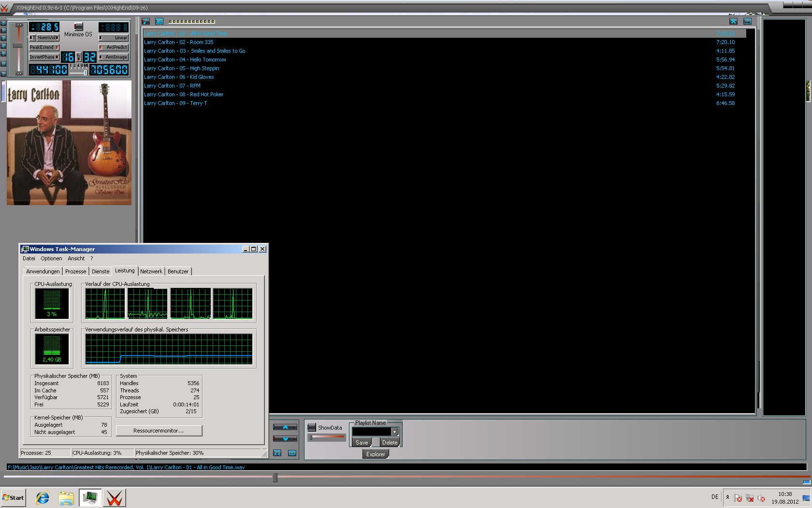Click side button 4 in XXHighEnd
Viewport: 812px width, 508px height.
click(x=3, y=46)
